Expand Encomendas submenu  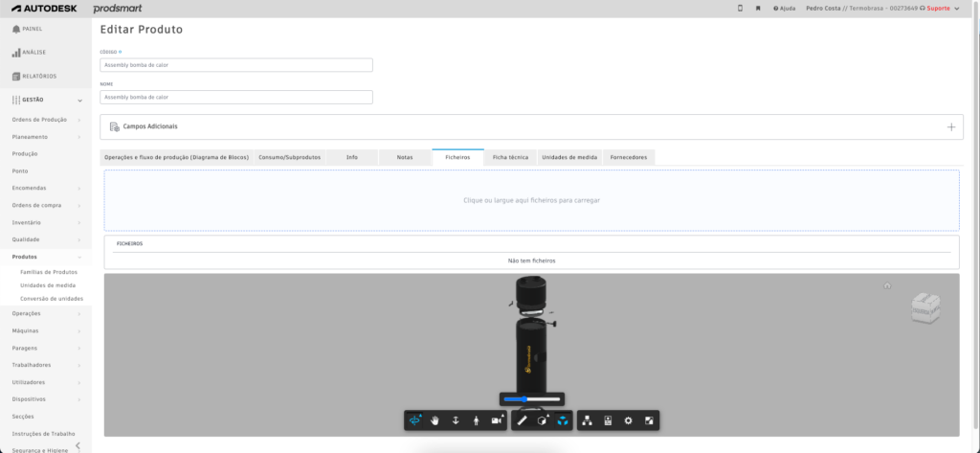click(79, 189)
